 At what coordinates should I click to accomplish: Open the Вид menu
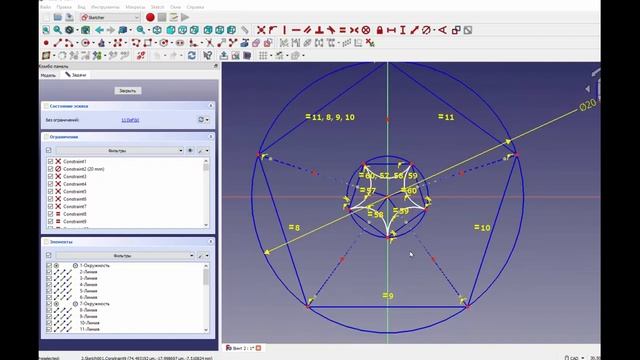tap(82, 7)
